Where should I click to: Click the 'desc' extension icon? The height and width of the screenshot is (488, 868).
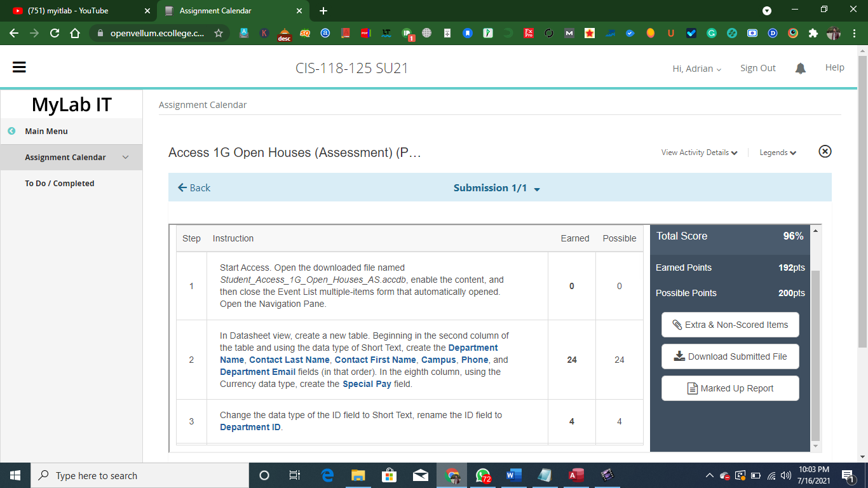click(285, 34)
